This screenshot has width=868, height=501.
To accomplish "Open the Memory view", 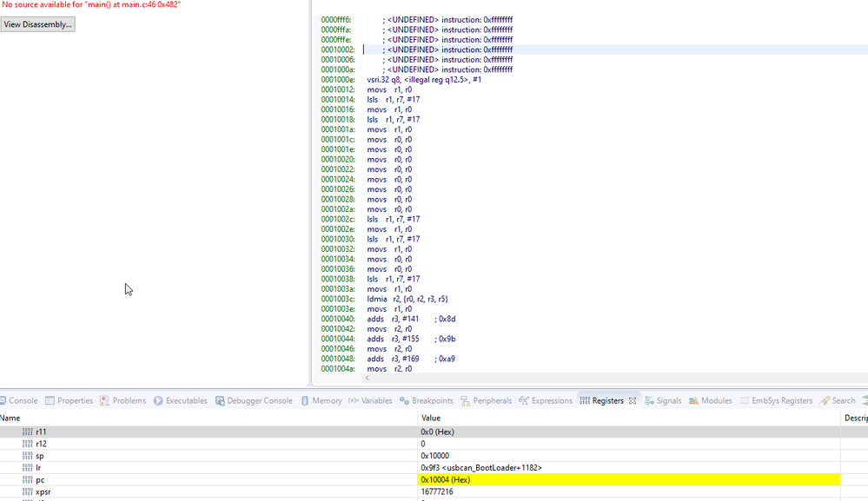I will click(x=326, y=400).
